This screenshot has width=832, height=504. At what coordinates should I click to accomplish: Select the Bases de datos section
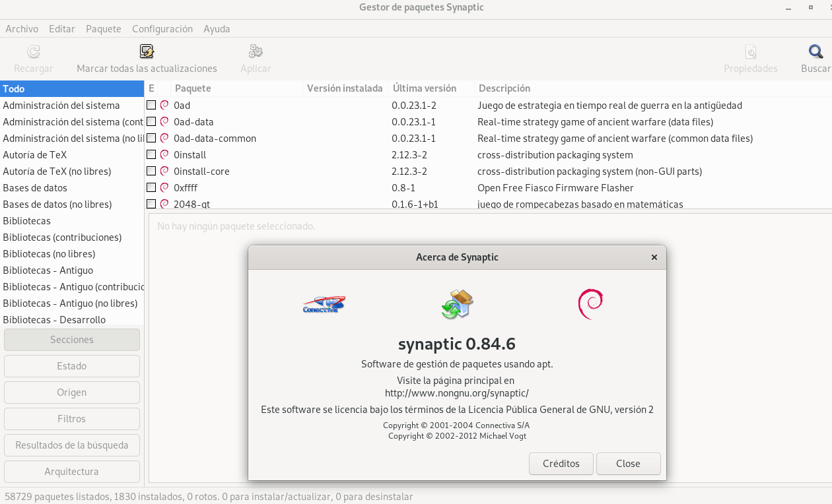coord(72,188)
